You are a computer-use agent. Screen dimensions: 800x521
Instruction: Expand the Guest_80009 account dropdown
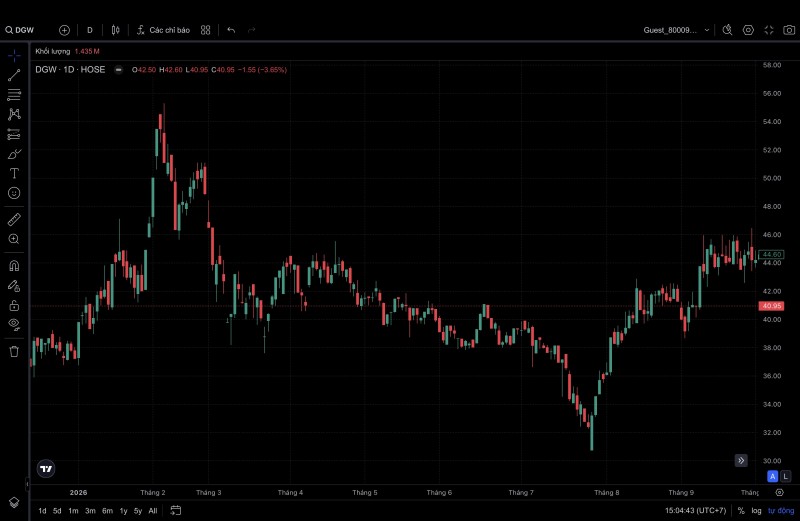point(676,30)
